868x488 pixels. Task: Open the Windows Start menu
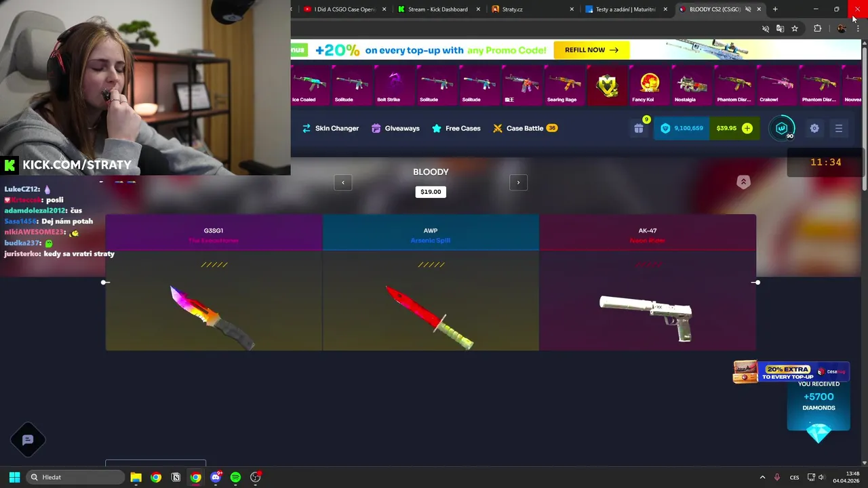pyautogui.click(x=14, y=477)
